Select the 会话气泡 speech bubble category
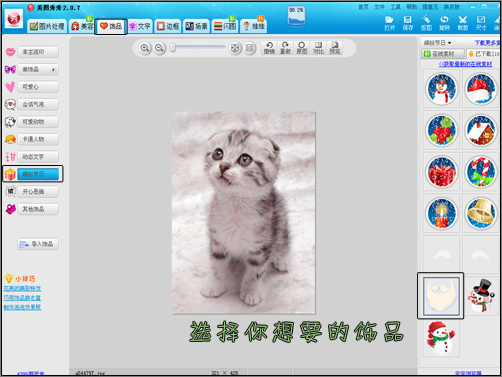 tap(38, 104)
